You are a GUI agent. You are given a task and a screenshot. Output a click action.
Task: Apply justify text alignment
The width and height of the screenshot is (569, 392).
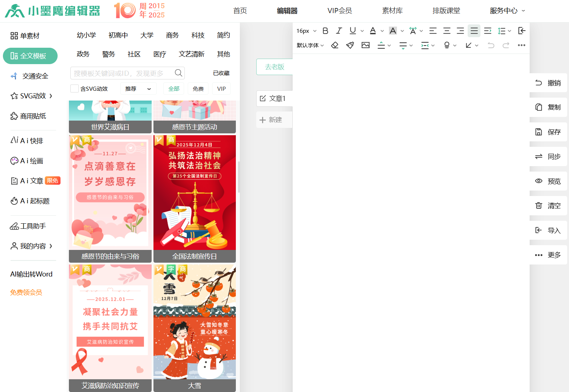coord(474,31)
